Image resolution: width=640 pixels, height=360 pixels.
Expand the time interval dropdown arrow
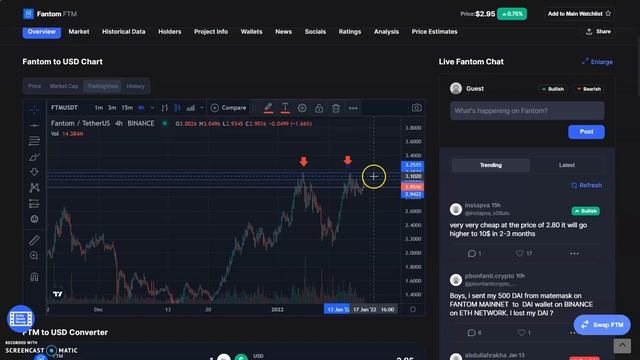click(x=152, y=108)
